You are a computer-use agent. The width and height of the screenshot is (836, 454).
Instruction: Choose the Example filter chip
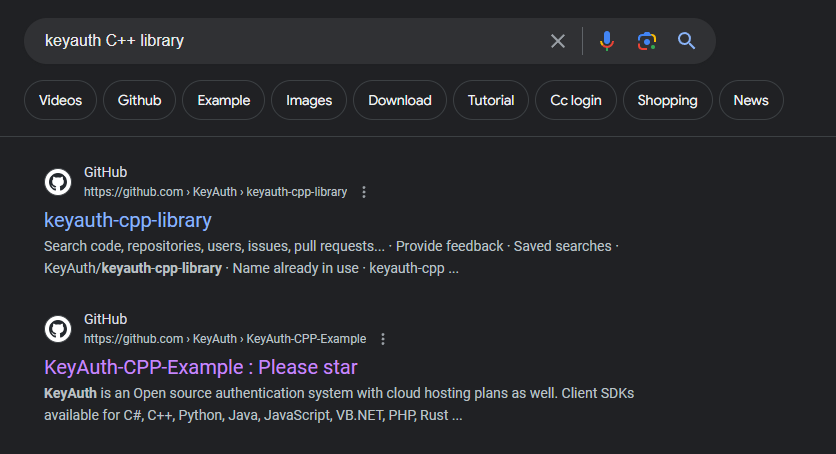[223, 100]
